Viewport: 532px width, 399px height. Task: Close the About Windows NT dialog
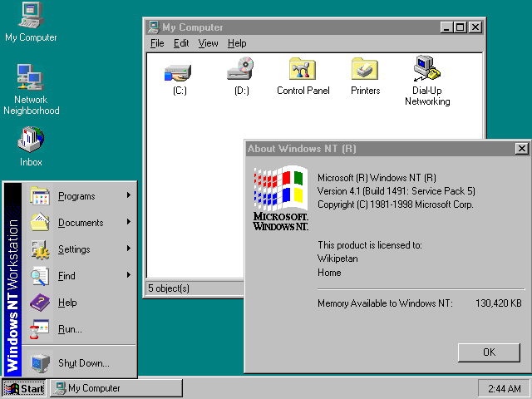521,148
